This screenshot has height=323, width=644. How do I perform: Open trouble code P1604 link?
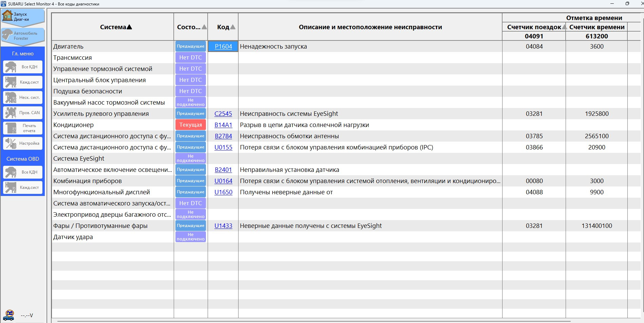tap(223, 47)
